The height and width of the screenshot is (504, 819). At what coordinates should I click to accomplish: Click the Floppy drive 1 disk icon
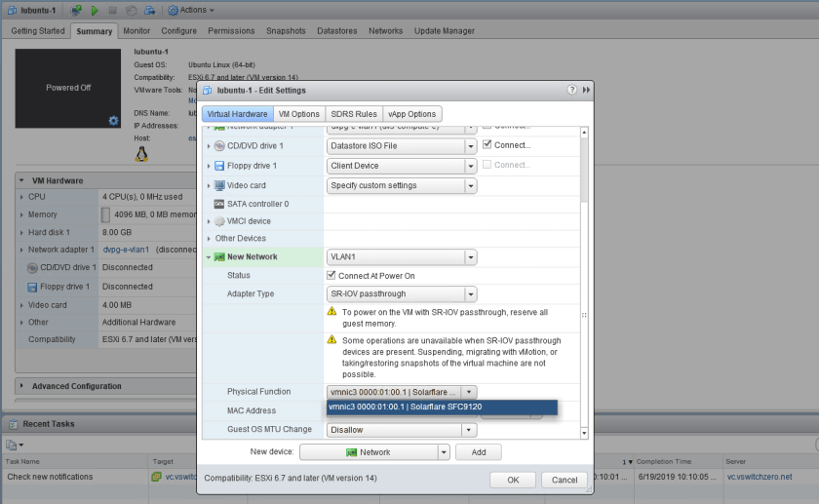coord(219,166)
